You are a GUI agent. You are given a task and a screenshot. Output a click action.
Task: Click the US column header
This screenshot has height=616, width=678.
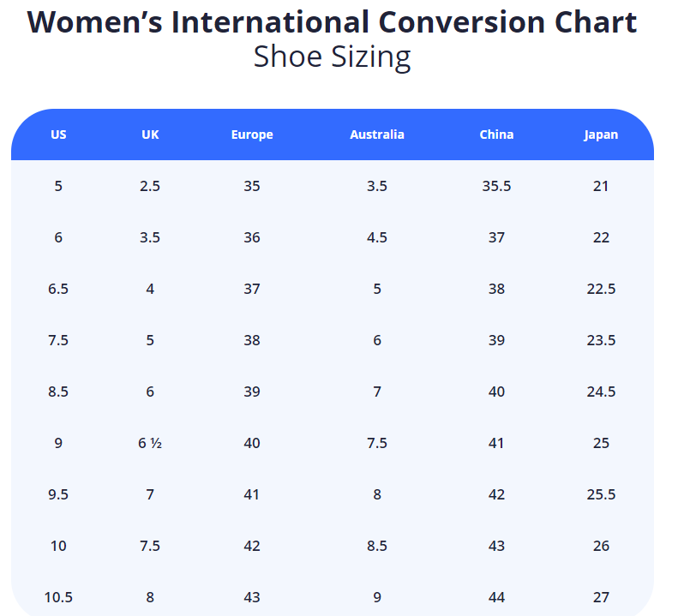click(58, 135)
